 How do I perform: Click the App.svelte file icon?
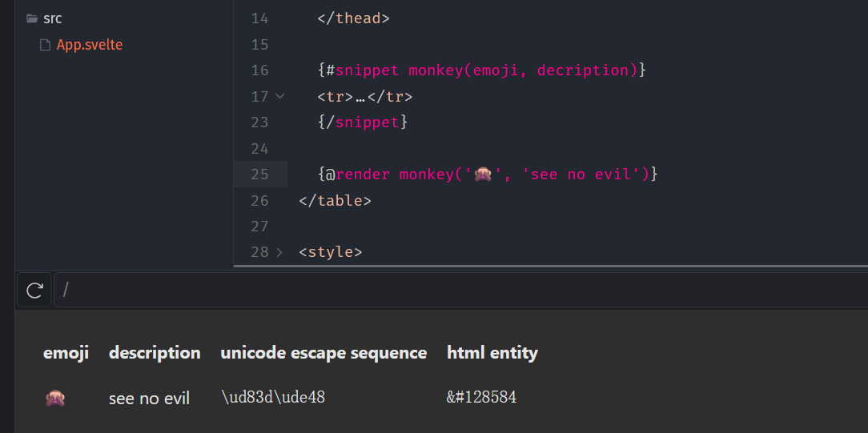[x=46, y=45]
